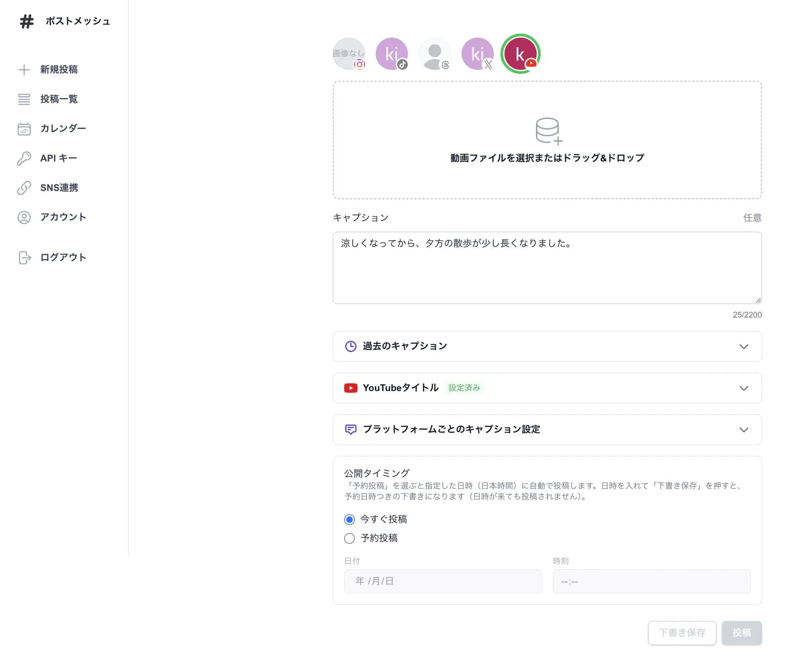Select the X (Twitter) account avatar

point(477,54)
